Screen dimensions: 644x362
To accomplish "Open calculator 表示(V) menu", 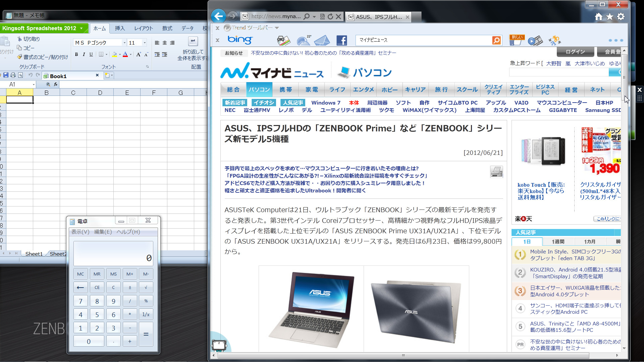I will point(80,232).
